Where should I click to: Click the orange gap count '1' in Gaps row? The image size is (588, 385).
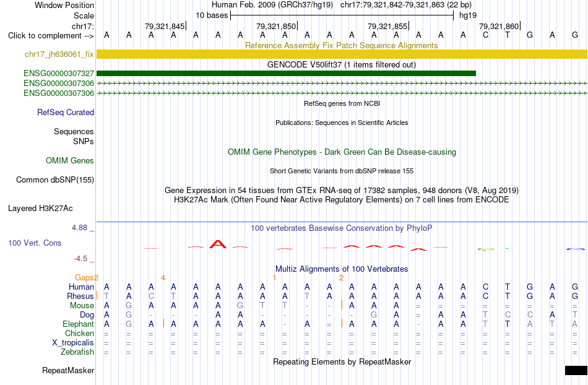click(x=274, y=277)
